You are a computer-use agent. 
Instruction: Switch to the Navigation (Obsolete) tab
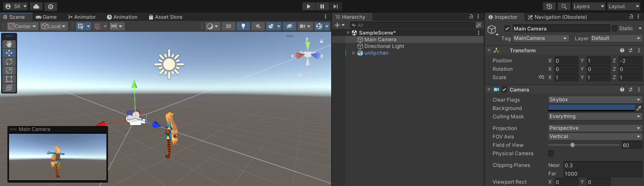point(557,17)
